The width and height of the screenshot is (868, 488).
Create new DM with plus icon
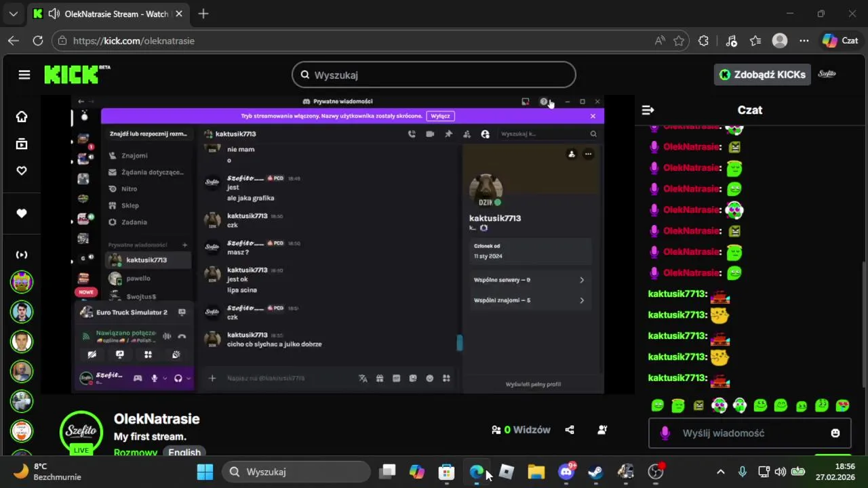click(x=184, y=245)
